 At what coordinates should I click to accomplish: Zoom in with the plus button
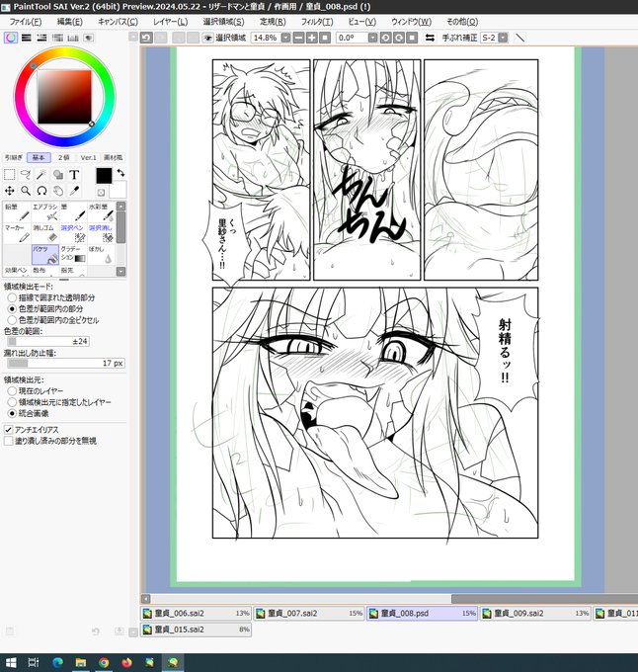pyautogui.click(x=312, y=38)
